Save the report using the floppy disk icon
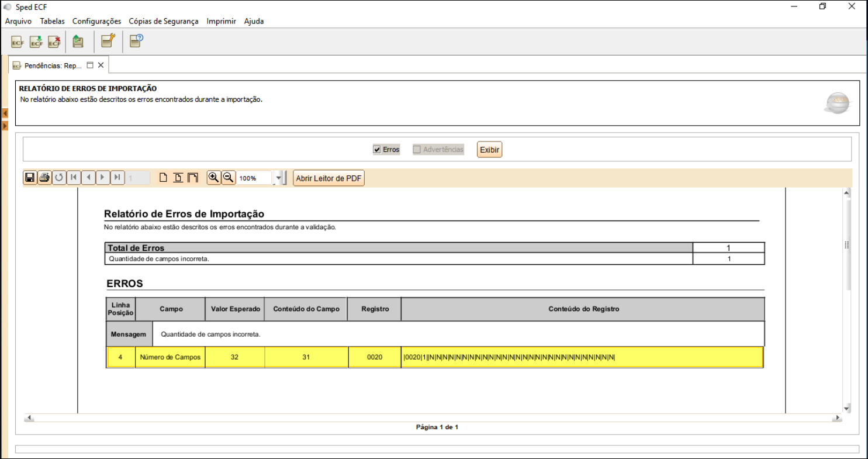Screen dimensions: 868x459 pyautogui.click(x=30, y=178)
